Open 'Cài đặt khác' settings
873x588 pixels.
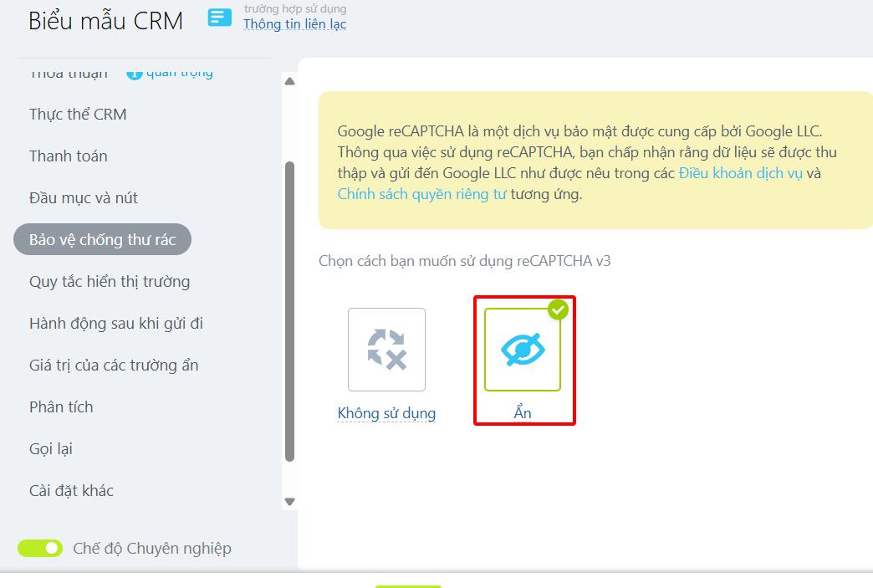pos(71,490)
